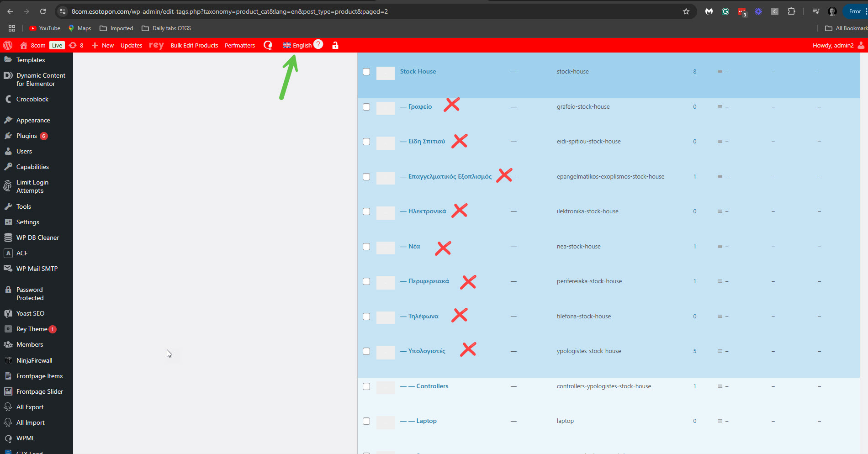Select the Stock House row checkbox
Screen dimensions: 868x454
click(366, 72)
